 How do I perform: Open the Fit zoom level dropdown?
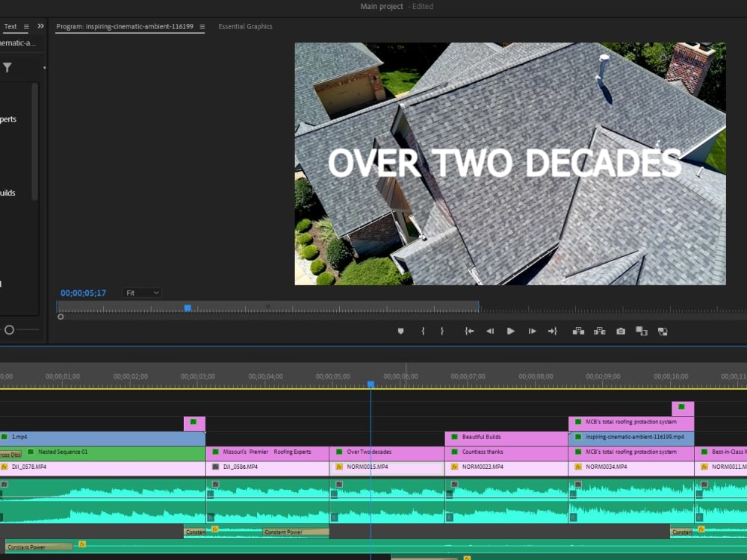pyautogui.click(x=142, y=293)
